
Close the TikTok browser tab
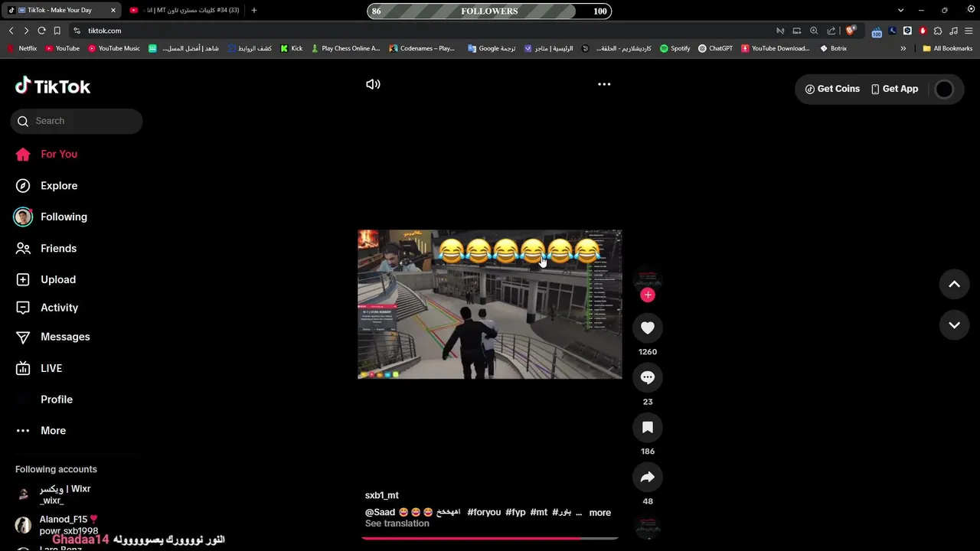pos(113,10)
